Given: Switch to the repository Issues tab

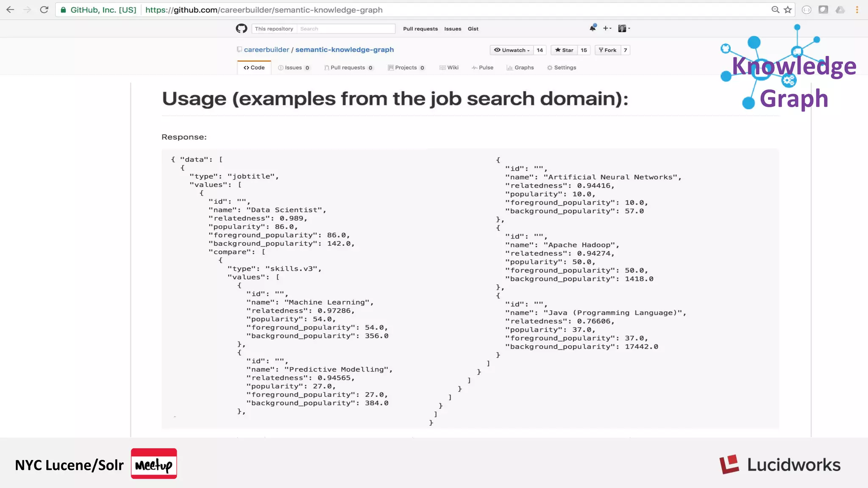Looking at the screenshot, I should [x=294, y=67].
